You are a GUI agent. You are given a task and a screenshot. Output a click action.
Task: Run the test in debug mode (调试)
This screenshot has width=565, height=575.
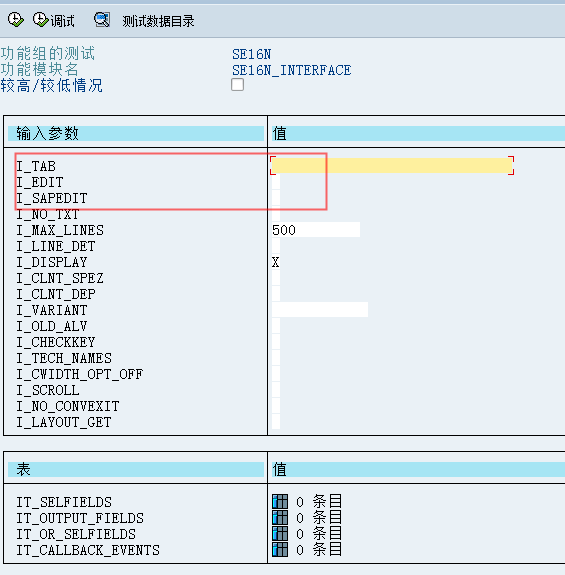point(54,21)
